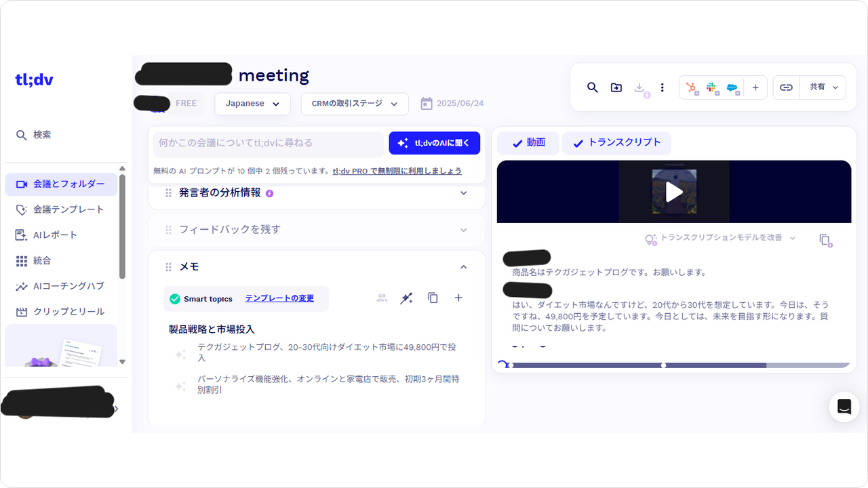Viewport: 868px width, 488px height.
Task: Click the 2025/06/24 date text
Action: 460,104
